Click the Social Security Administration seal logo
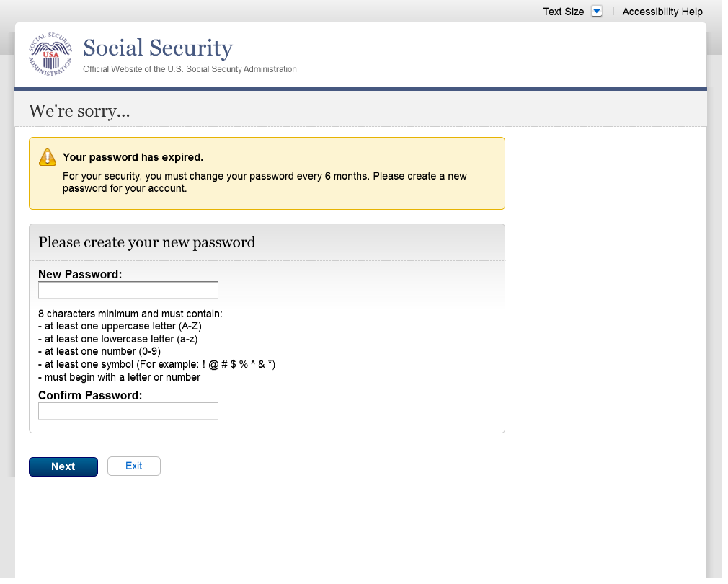Viewport: 728px width, 584px height. (x=50, y=55)
